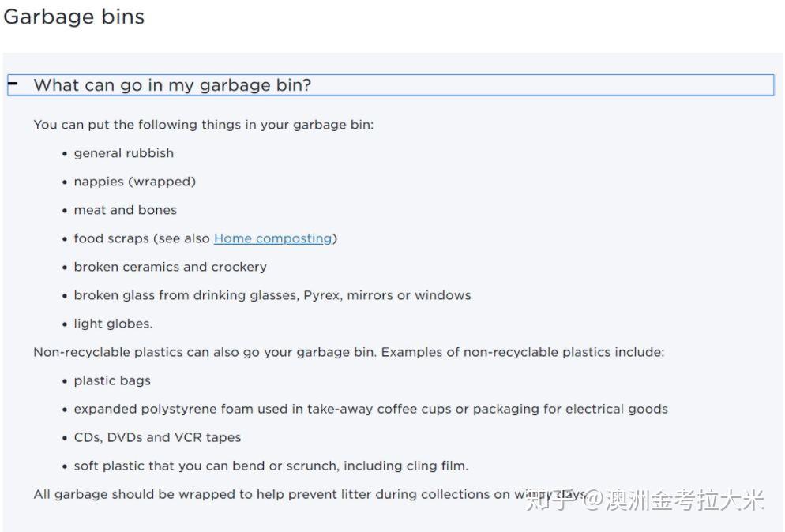Click the bullet point beside 'general rubbish'

(65, 154)
